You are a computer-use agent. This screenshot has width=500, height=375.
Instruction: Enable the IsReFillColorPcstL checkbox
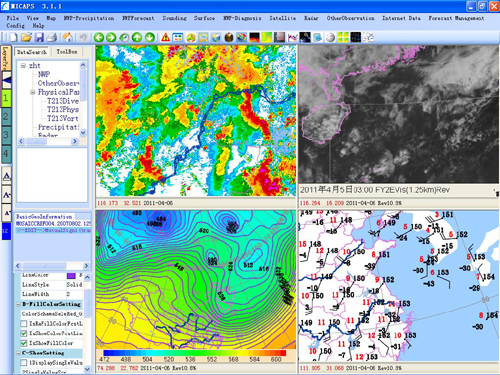pos(24,323)
